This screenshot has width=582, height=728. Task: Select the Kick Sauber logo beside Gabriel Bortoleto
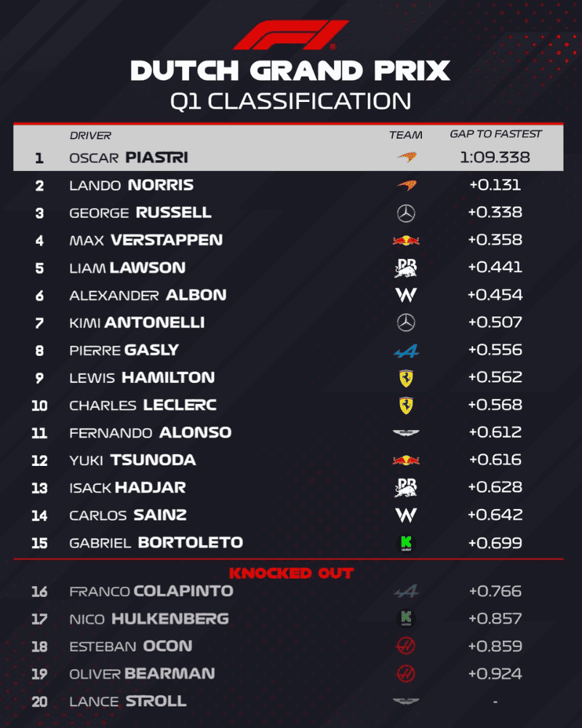click(x=406, y=542)
